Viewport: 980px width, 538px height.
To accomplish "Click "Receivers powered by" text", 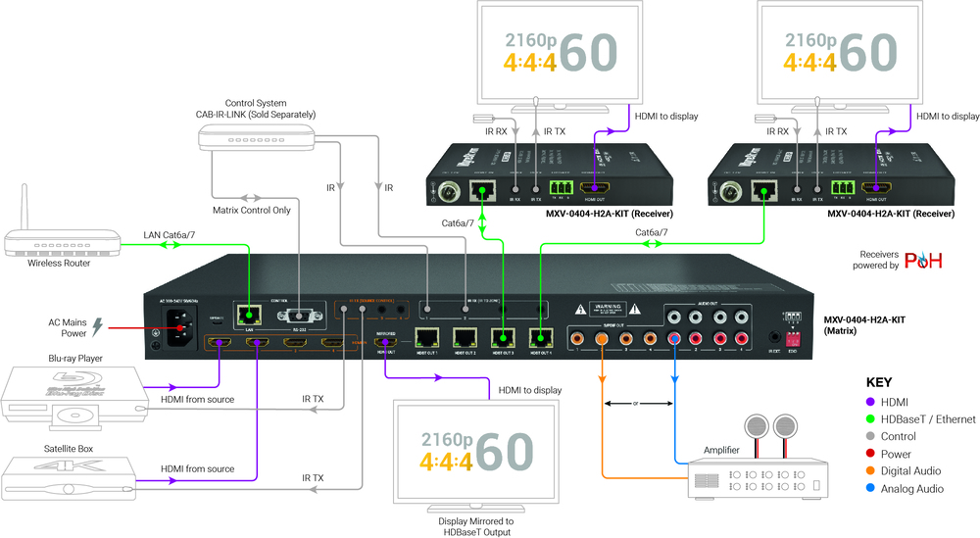I will (x=875, y=260).
